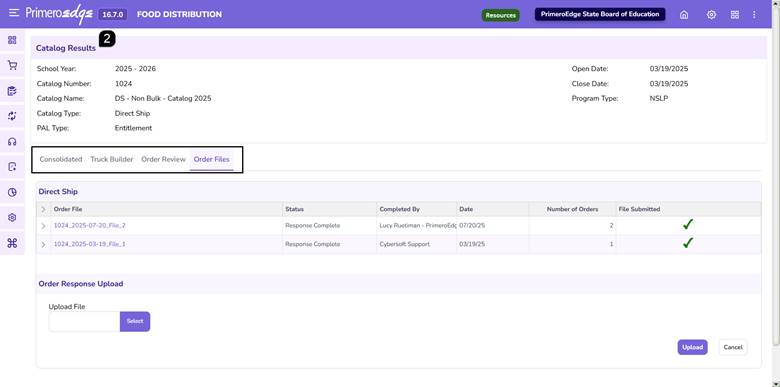Image resolution: width=780 pixels, height=387 pixels.
Task: Switch to the Consolidated tab
Action: coord(61,159)
